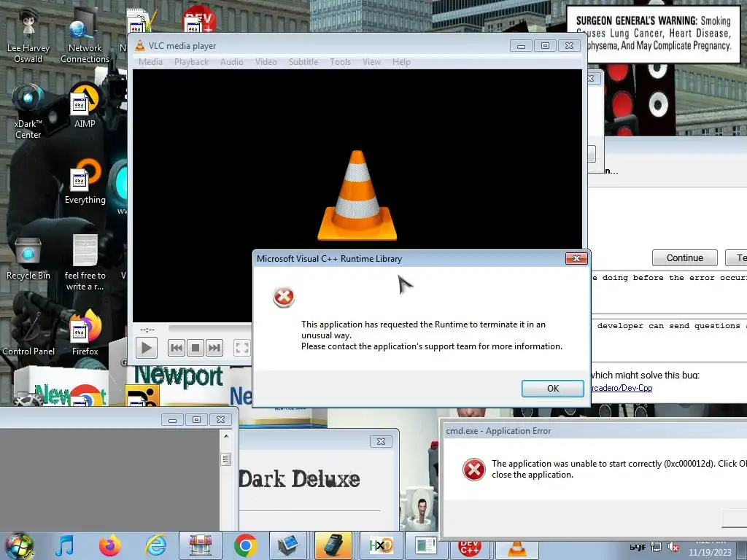Open the Windows Start menu
The height and width of the screenshot is (560, 747).
pos(19,545)
